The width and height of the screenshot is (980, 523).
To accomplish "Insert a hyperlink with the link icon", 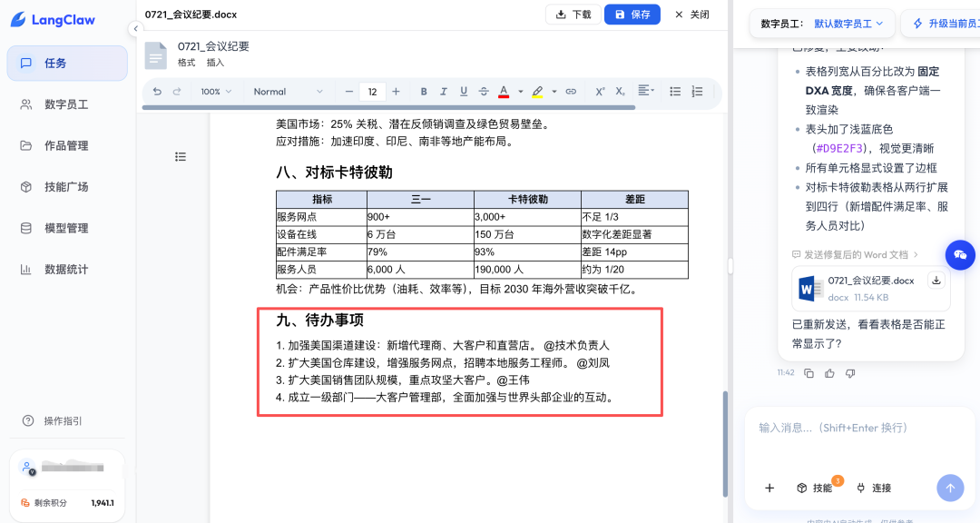I will [571, 92].
